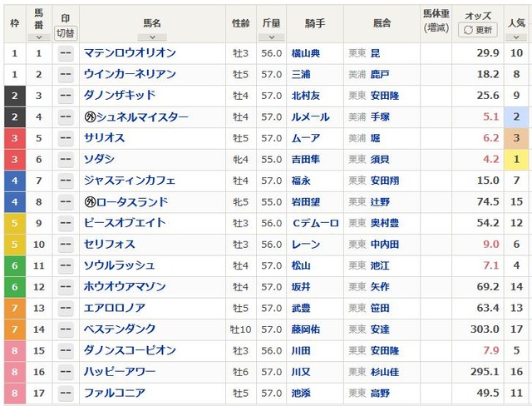The height and width of the screenshot is (406, 532).
Task: Open horse page for シュネルマイスター
Action: (136, 116)
